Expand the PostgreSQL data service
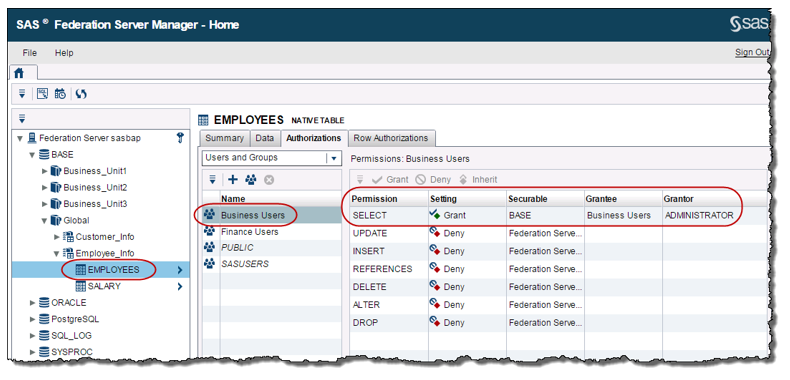This screenshot has width=790, height=380. point(32,319)
